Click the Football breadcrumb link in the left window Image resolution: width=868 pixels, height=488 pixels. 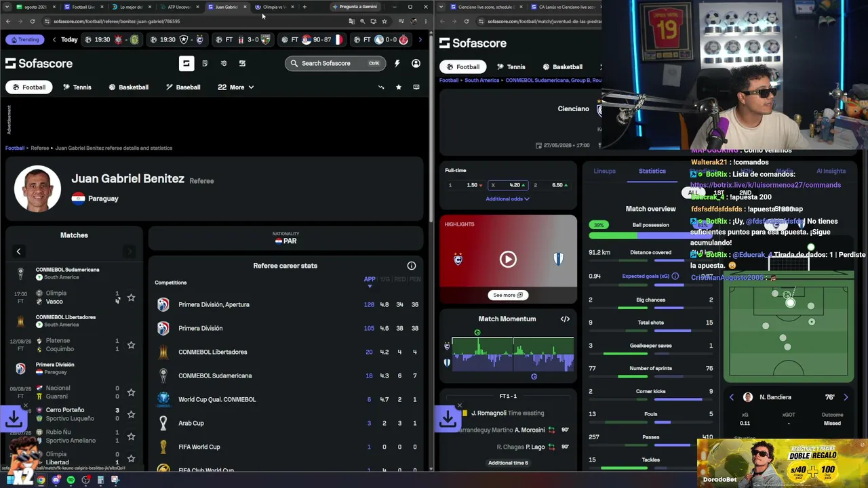15,148
